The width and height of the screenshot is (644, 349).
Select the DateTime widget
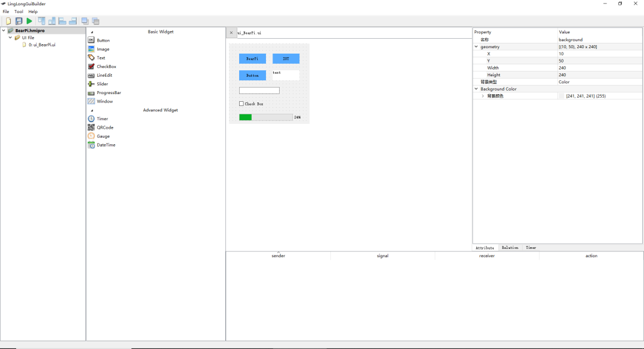coord(106,145)
